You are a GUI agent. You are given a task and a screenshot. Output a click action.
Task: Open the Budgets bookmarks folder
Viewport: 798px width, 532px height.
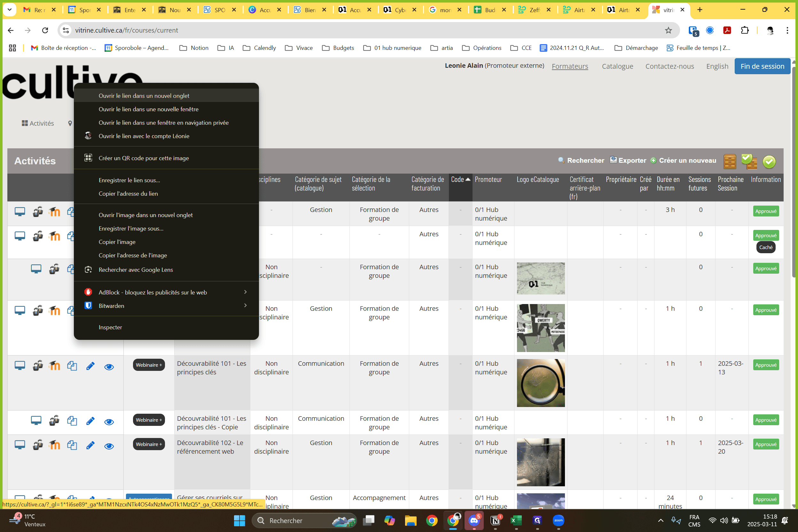(338, 48)
